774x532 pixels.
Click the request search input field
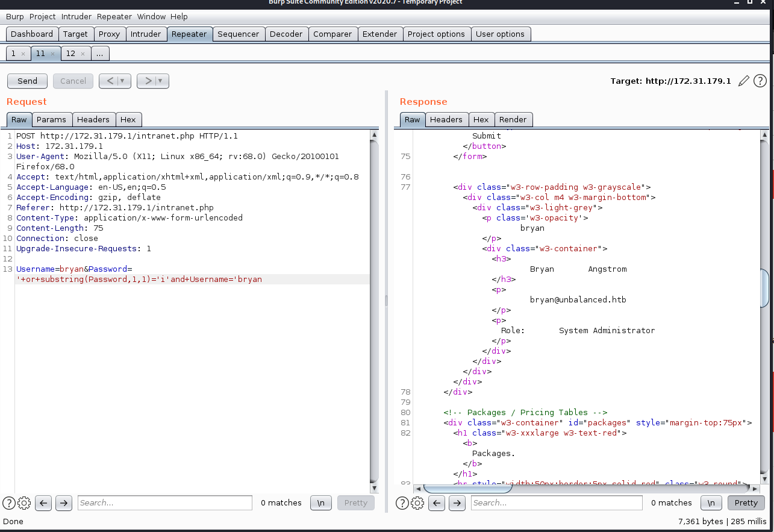(x=164, y=503)
